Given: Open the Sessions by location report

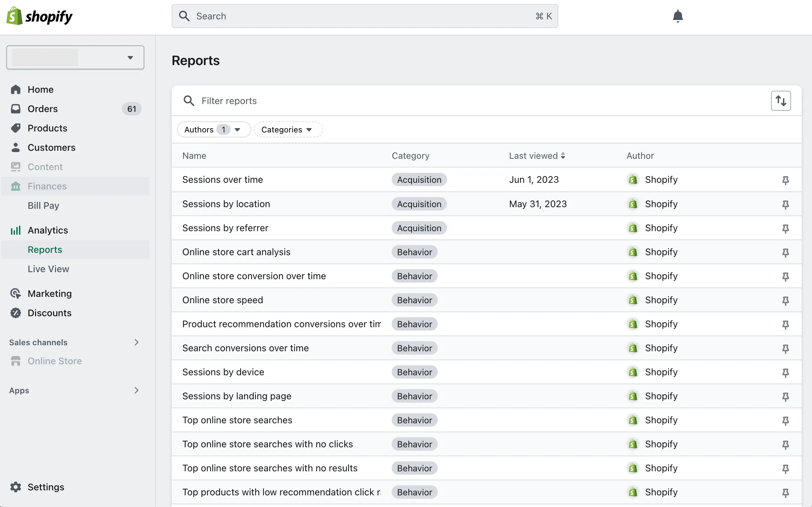Looking at the screenshot, I should [226, 203].
